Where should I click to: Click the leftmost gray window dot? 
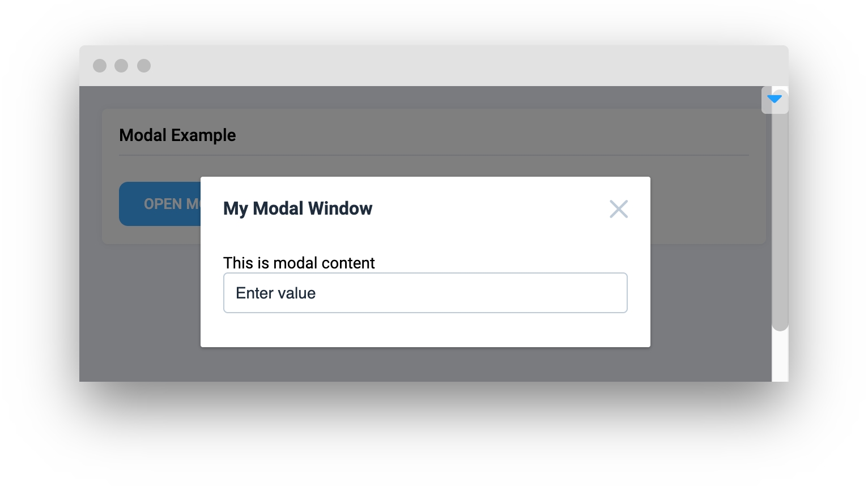coord(100,66)
